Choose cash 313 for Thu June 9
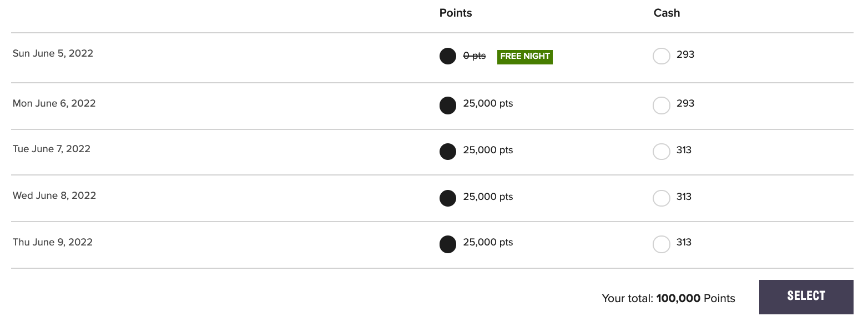The width and height of the screenshot is (868, 321). [x=662, y=244]
